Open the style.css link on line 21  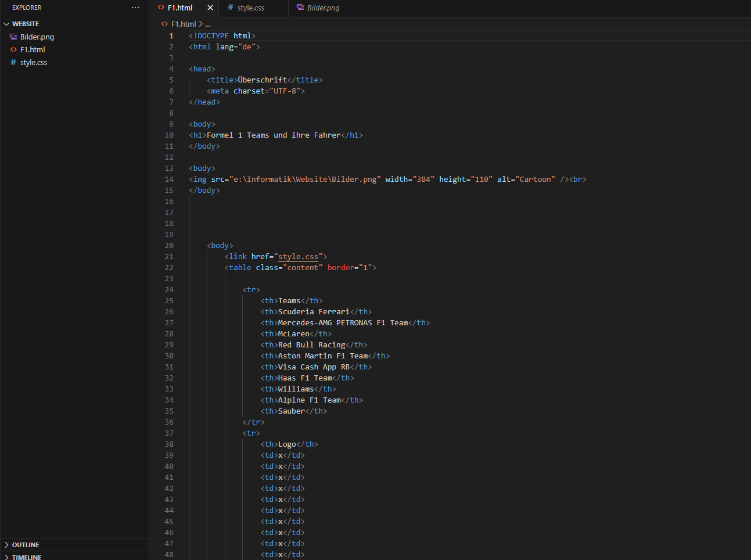[x=298, y=256]
